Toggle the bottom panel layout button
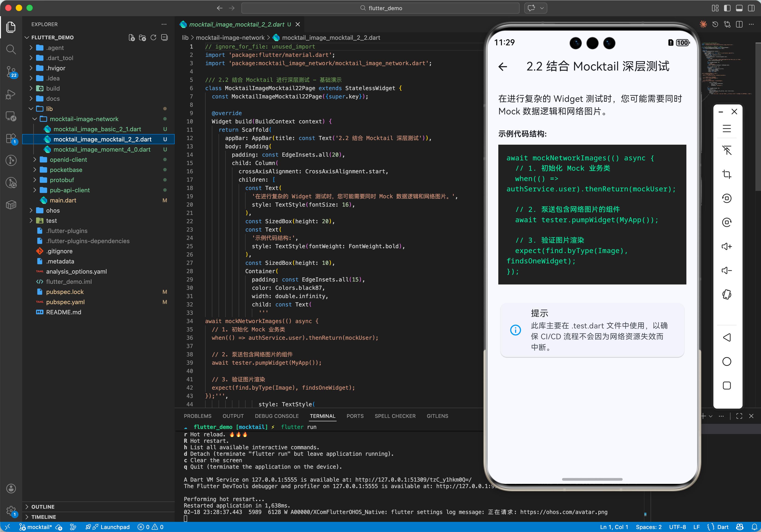The height and width of the screenshot is (532, 761). point(739,8)
